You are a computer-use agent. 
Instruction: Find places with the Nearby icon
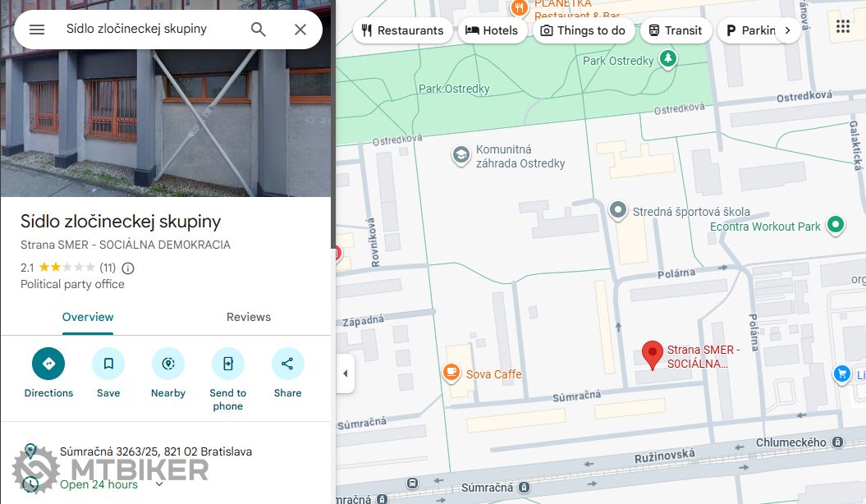(x=168, y=364)
